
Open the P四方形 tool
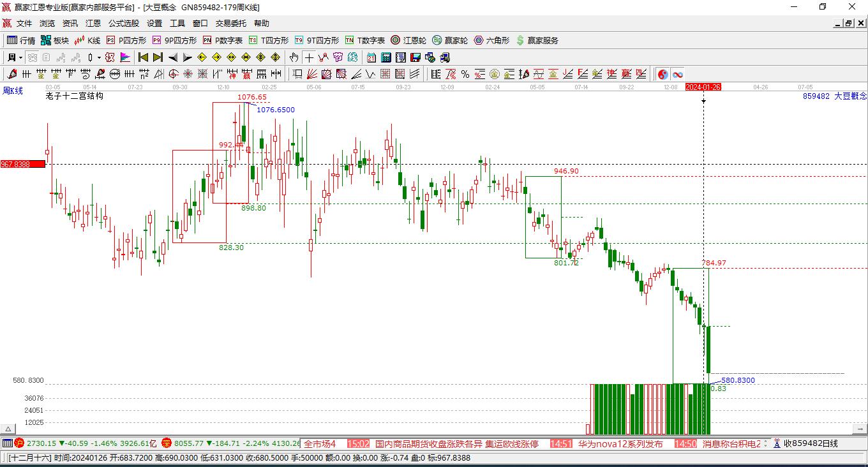[x=126, y=40]
